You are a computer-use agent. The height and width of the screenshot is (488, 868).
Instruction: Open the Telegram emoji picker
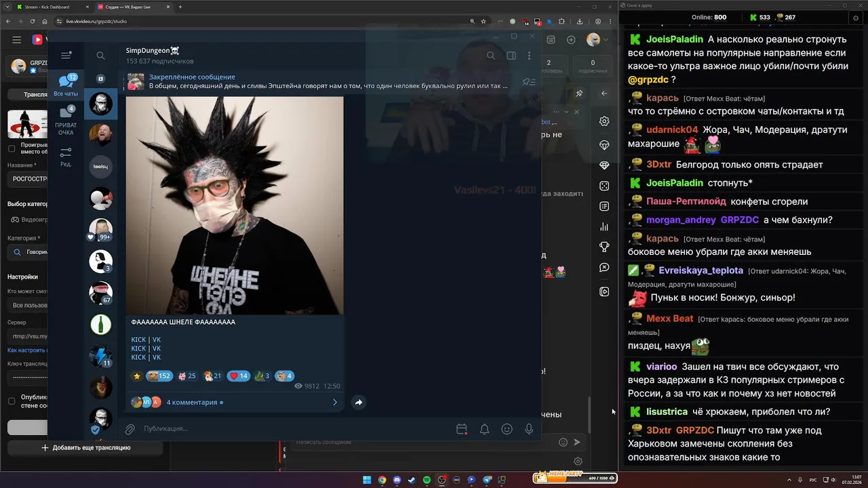[x=507, y=429]
